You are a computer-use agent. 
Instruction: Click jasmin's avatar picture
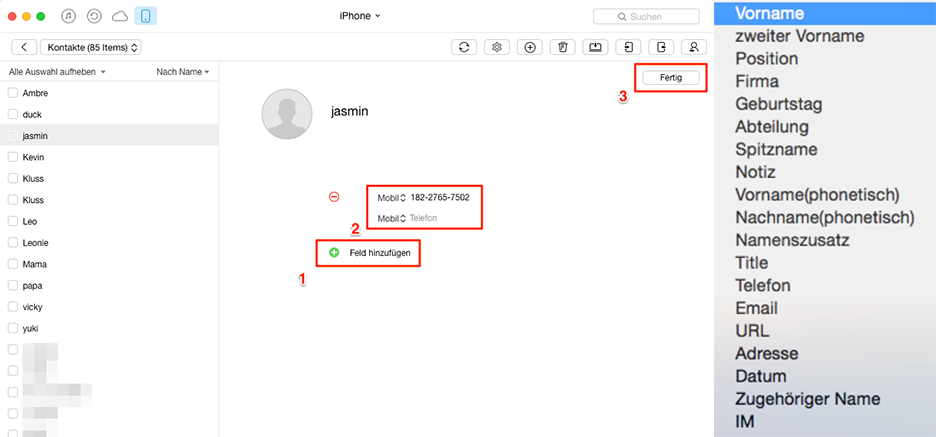(287, 114)
